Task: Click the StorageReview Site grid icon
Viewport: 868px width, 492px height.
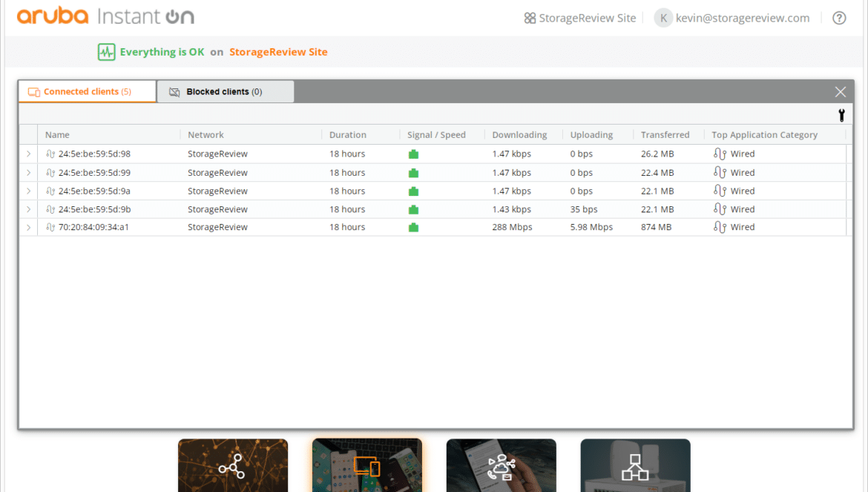Action: pos(530,19)
